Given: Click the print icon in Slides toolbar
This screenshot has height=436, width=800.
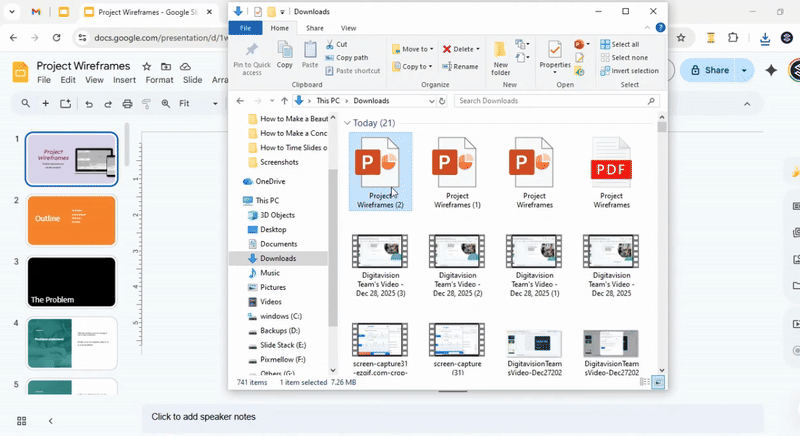Looking at the screenshot, I should coord(127,104).
